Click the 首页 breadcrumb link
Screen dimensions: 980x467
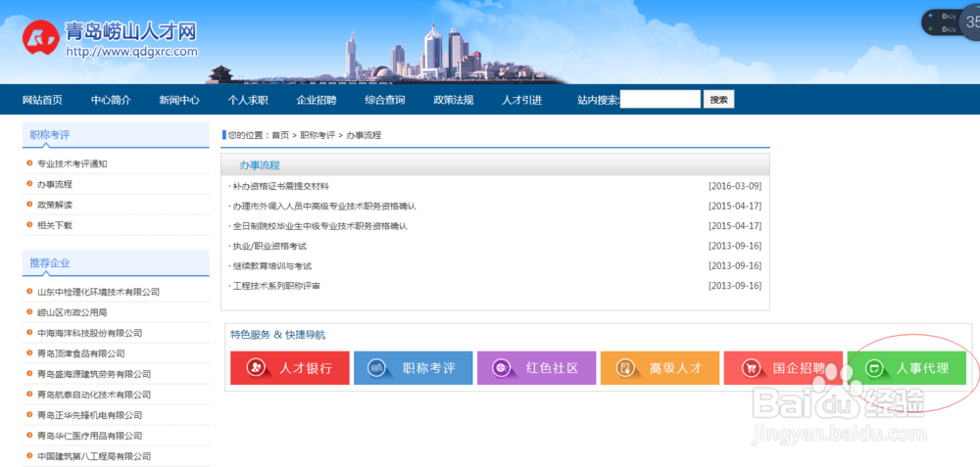coord(280,135)
